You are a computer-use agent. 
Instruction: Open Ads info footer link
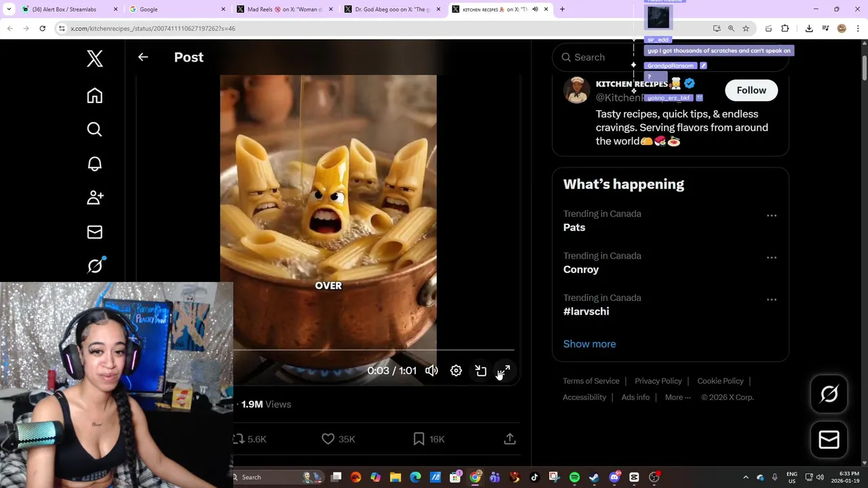tap(635, 397)
